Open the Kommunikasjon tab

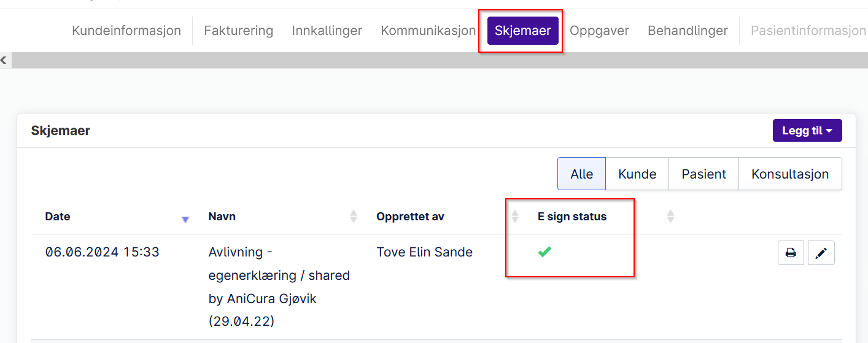[x=428, y=31]
